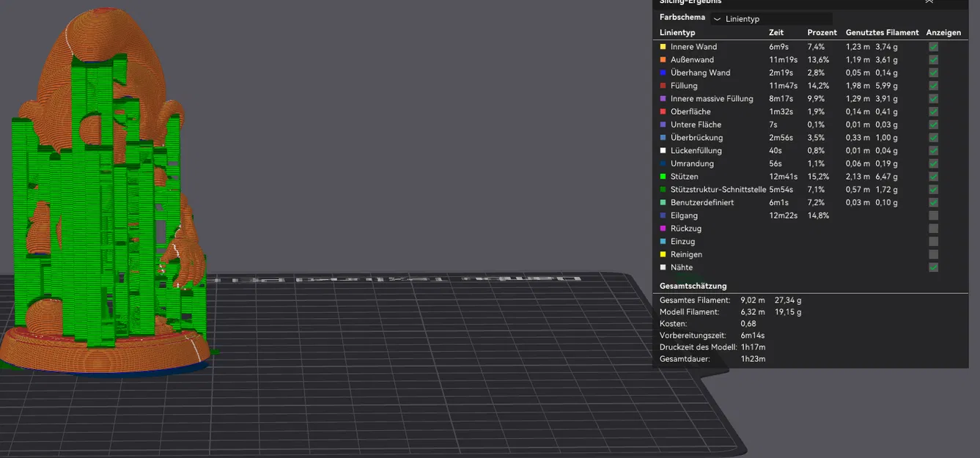Click the Füllung percentage 14,2%
The height and width of the screenshot is (458, 980).
819,86
